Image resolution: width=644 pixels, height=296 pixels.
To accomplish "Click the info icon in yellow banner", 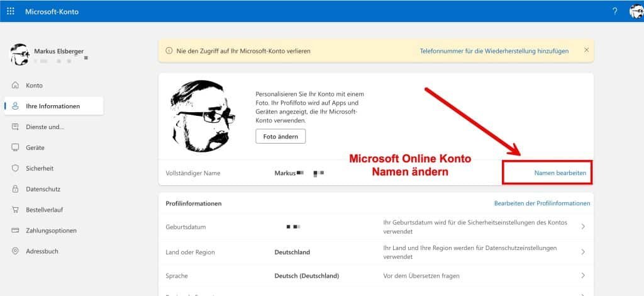I will tap(169, 51).
